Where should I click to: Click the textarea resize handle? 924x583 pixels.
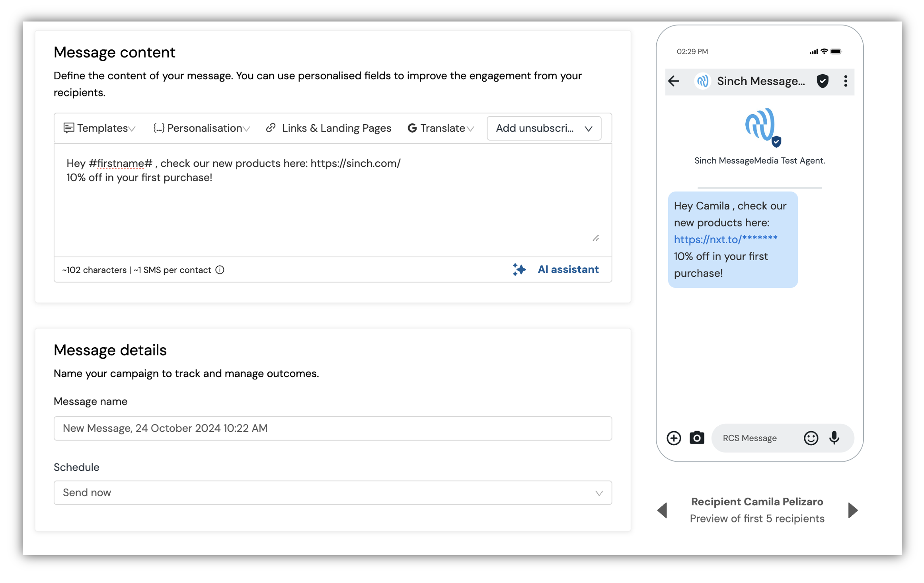point(595,238)
